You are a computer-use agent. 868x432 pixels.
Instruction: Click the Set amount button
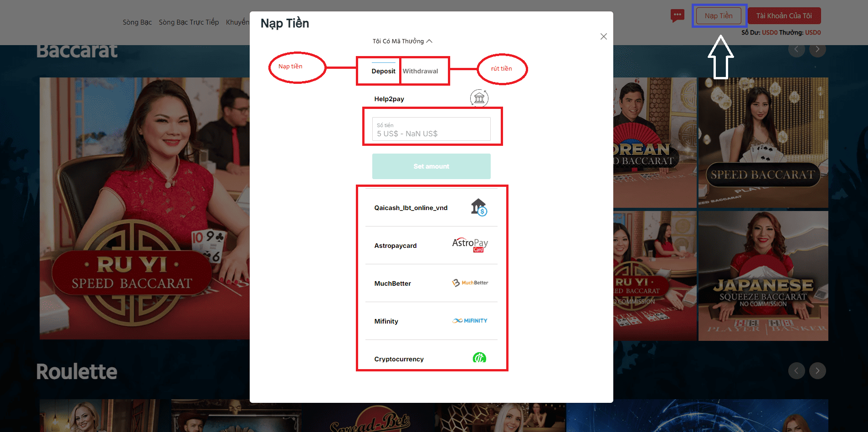tap(431, 166)
